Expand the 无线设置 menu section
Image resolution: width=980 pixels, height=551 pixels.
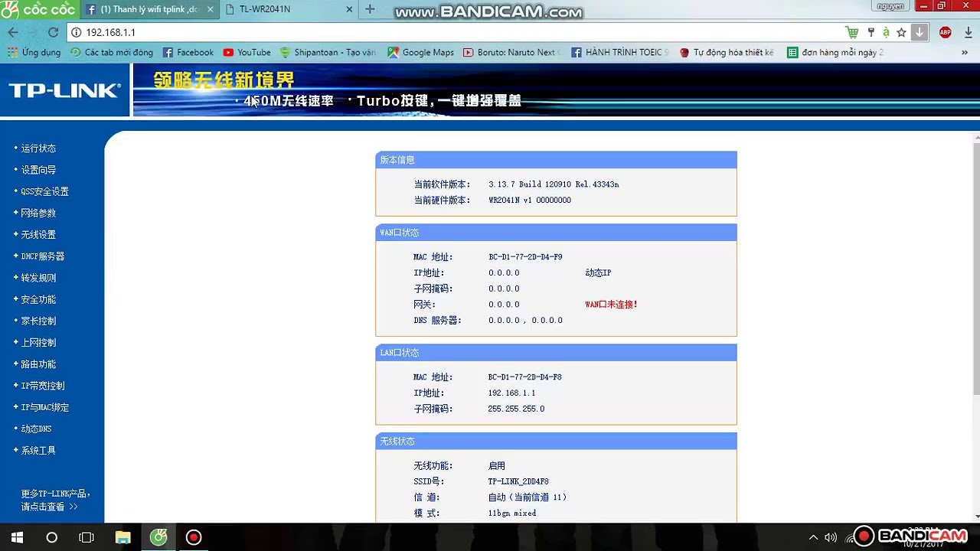(x=38, y=234)
